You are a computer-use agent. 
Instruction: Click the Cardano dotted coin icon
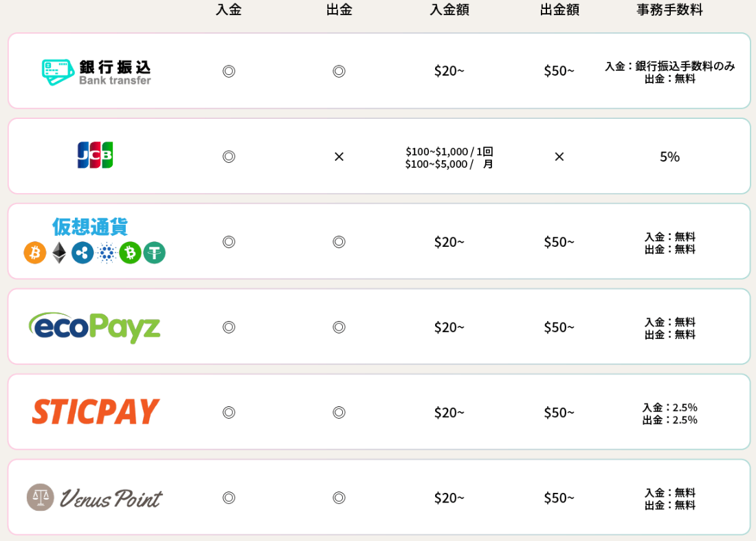107,253
